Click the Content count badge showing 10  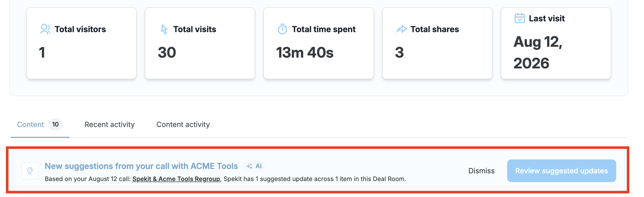(x=55, y=124)
